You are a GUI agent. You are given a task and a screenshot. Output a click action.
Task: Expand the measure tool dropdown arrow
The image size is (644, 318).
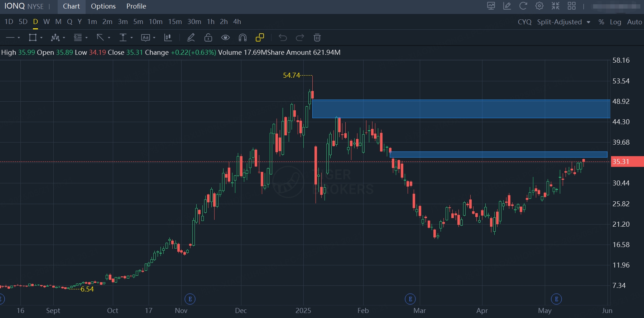[131, 38]
